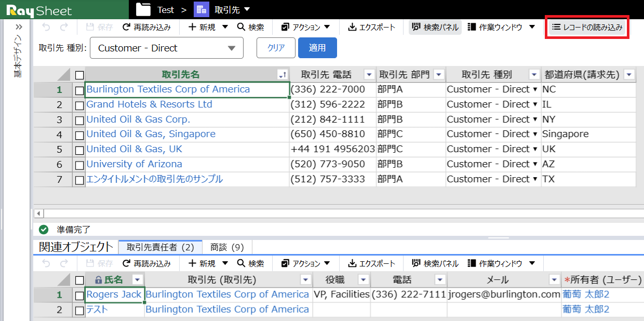
Task: Open the Rogers Jack contact link
Action: [x=114, y=295]
